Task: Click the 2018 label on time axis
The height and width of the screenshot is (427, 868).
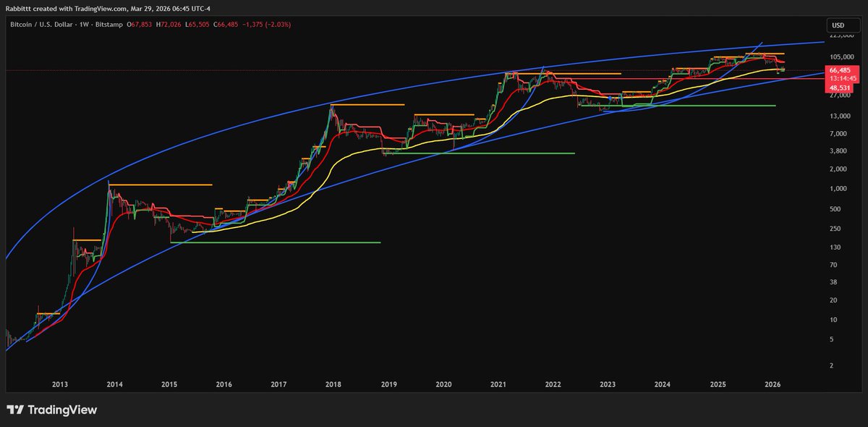Action: click(x=333, y=384)
